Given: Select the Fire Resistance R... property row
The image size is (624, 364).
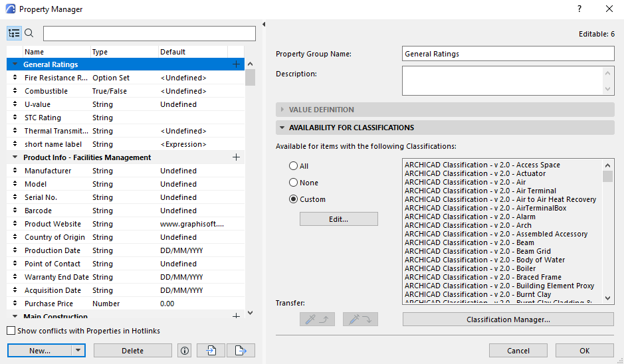Looking at the screenshot, I should 126,78.
